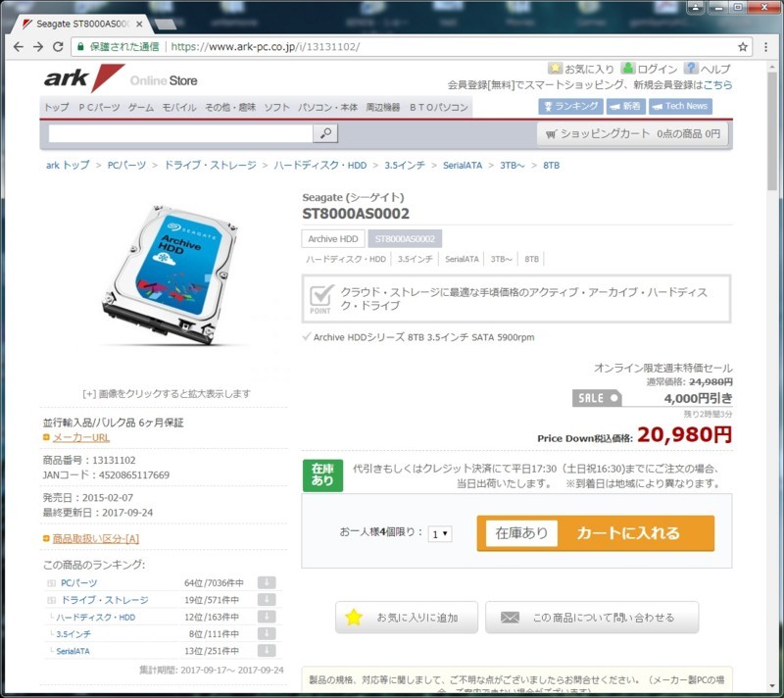Open the ヘルプ help link
This screenshot has width=784, height=698.
click(x=708, y=69)
